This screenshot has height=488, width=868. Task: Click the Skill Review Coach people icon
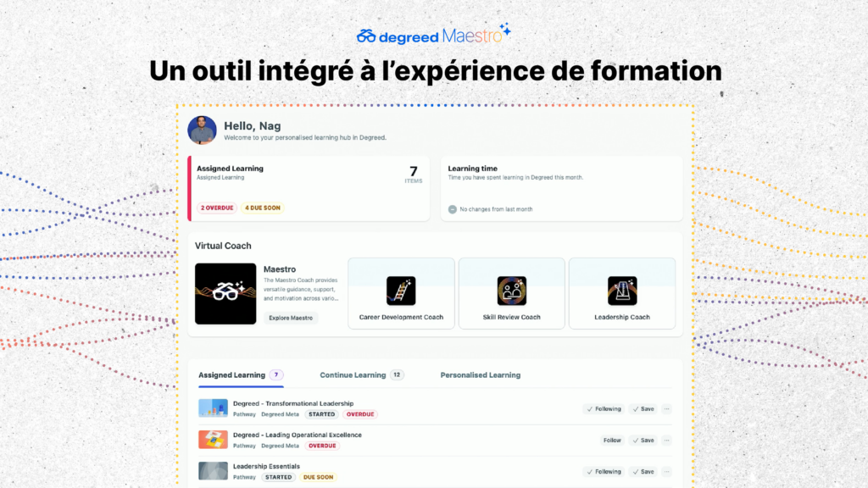(511, 291)
